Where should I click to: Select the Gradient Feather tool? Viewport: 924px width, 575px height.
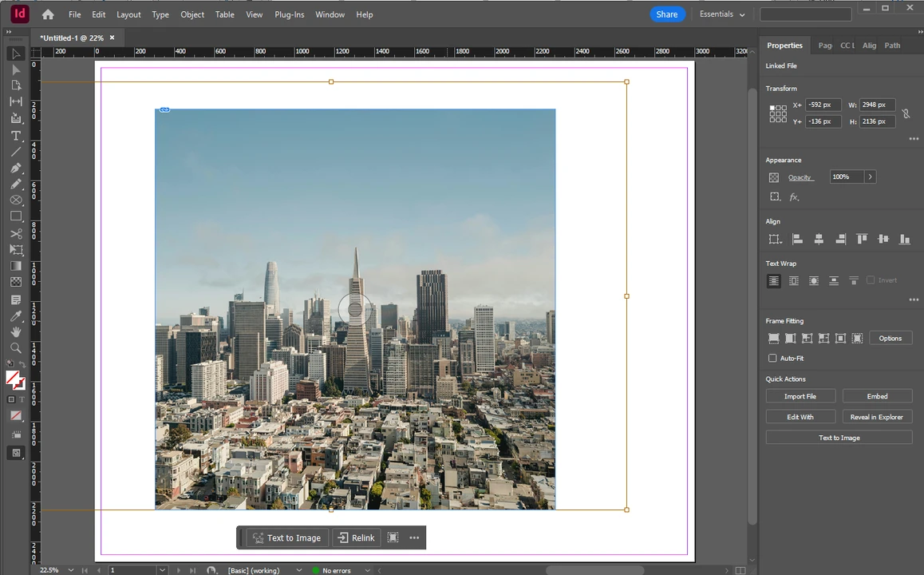16,282
